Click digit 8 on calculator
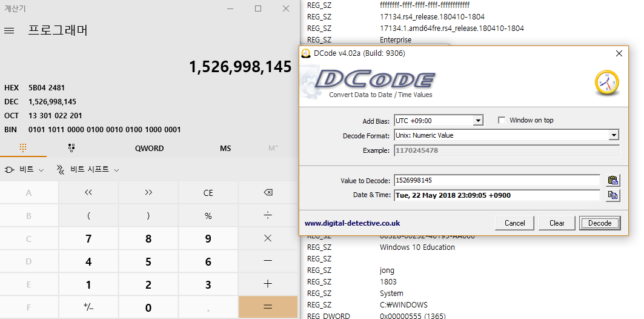The height and width of the screenshot is (319, 644). point(148,238)
